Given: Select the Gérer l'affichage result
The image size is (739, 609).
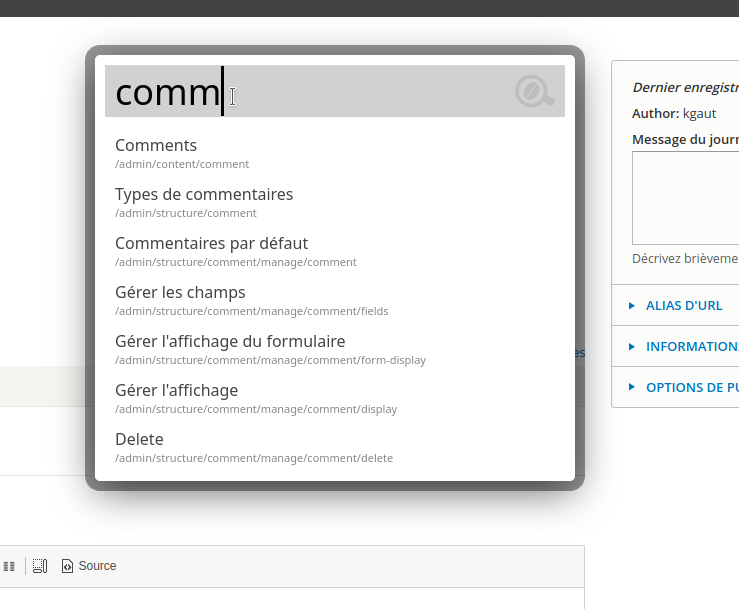Looking at the screenshot, I should pyautogui.click(x=176, y=391).
